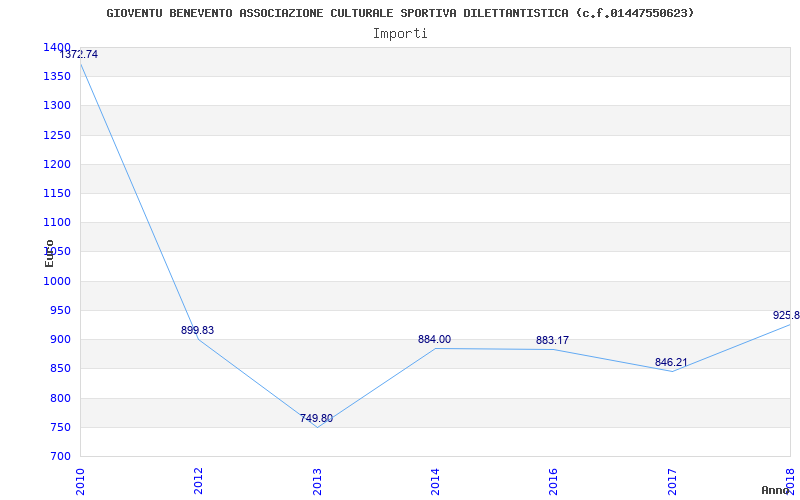Screen dimensions: 800x500
Task: Click the x-axis year 2012
Action: pyautogui.click(x=198, y=481)
